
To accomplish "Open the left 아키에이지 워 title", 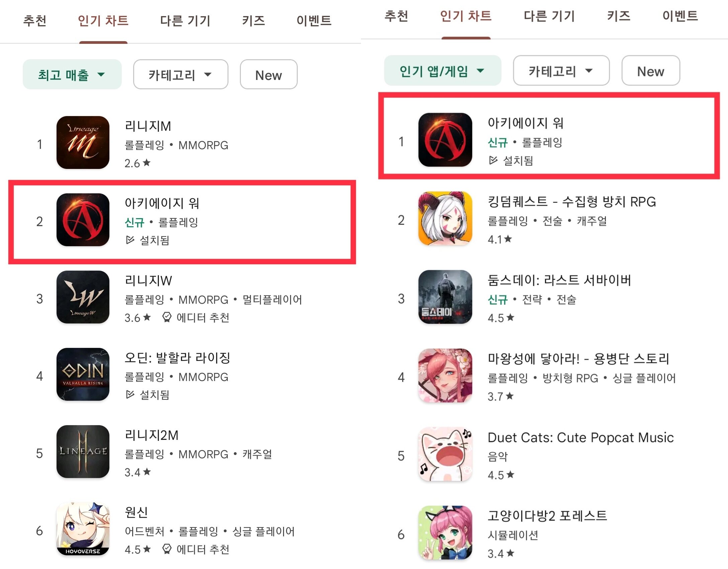I will tap(162, 203).
